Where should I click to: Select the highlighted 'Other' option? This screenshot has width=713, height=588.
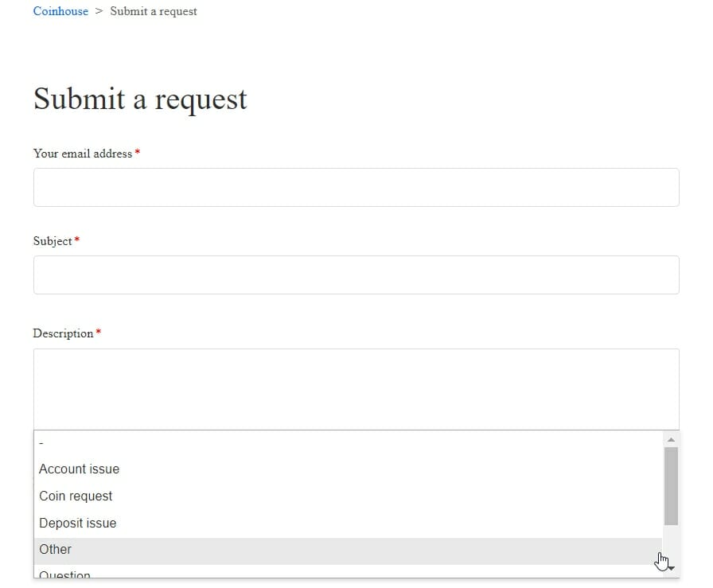[x=348, y=550]
